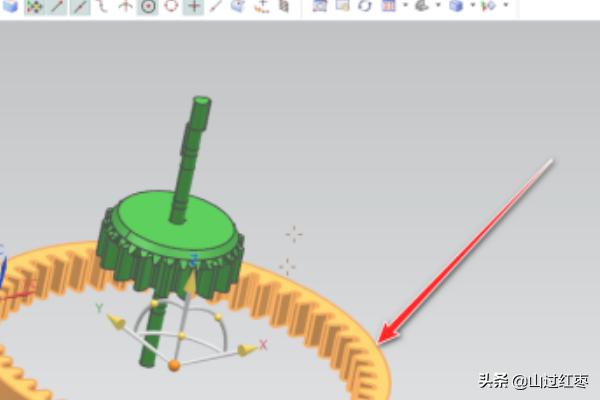
Task: Click the last toolbar icon with colored axes
Action: click(x=489, y=6)
